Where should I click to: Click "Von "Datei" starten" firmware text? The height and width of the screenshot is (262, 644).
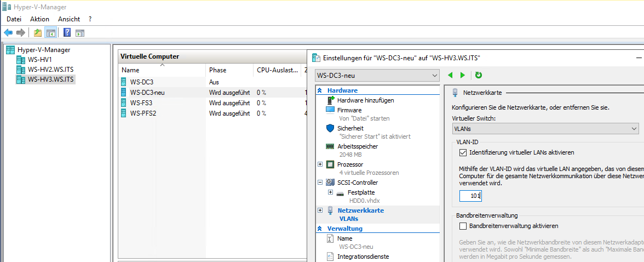pyautogui.click(x=364, y=118)
